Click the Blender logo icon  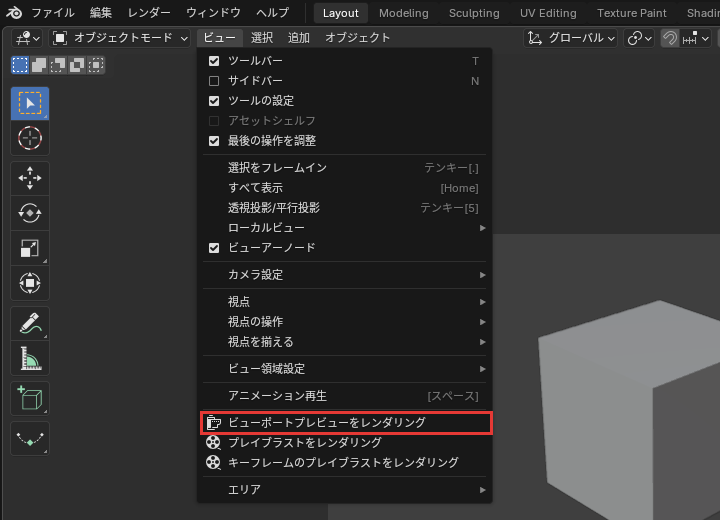14,12
